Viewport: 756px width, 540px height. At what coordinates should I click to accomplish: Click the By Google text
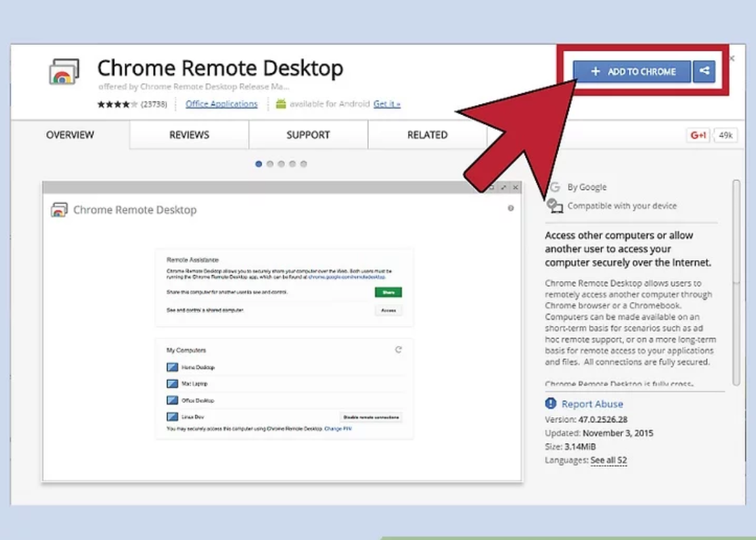[x=587, y=187]
